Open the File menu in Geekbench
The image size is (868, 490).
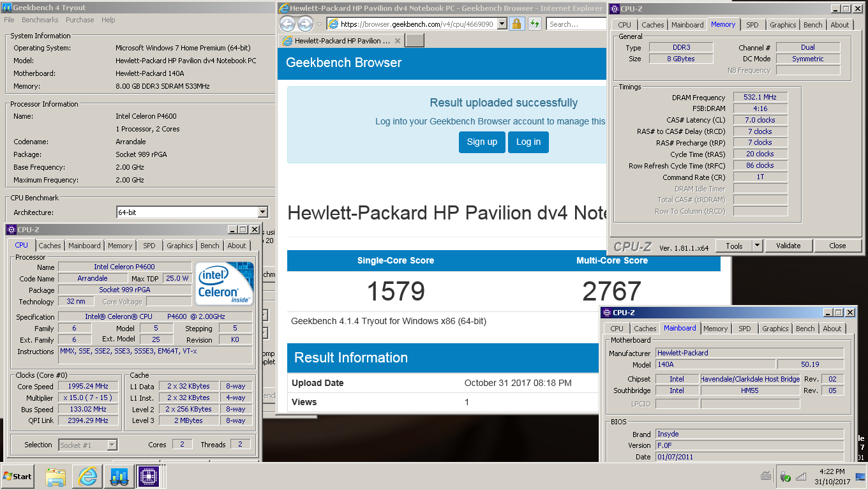click(9, 20)
